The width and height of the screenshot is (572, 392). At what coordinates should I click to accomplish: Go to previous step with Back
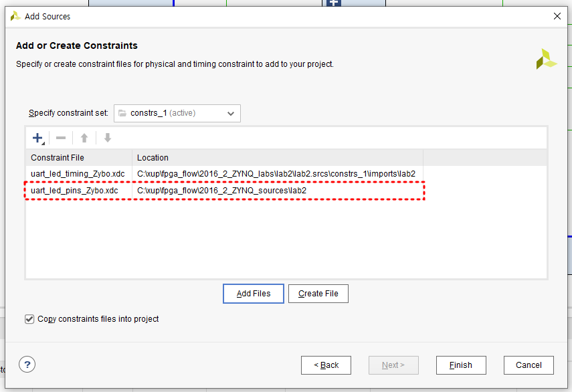[326, 365]
